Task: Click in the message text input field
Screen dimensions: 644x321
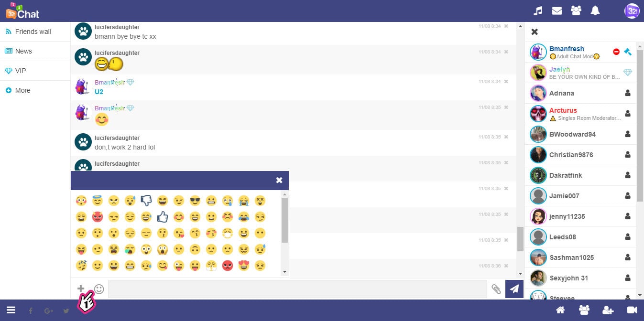Action: click(296, 289)
